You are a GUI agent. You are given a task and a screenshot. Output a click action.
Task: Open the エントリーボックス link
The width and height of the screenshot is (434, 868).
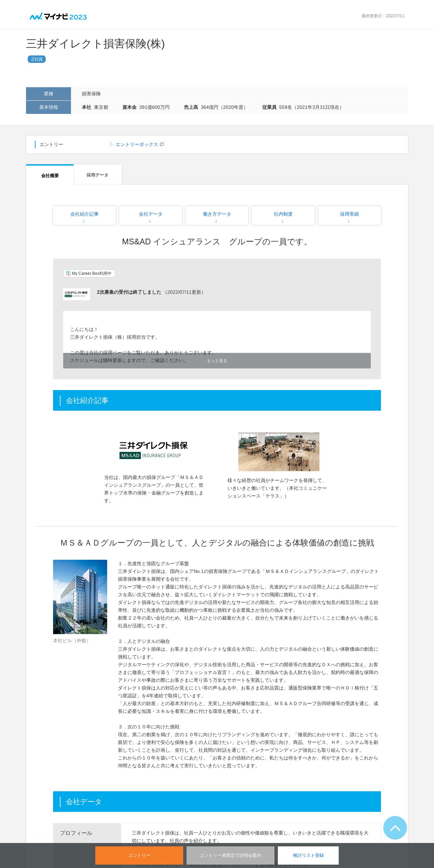pyautogui.click(x=137, y=144)
